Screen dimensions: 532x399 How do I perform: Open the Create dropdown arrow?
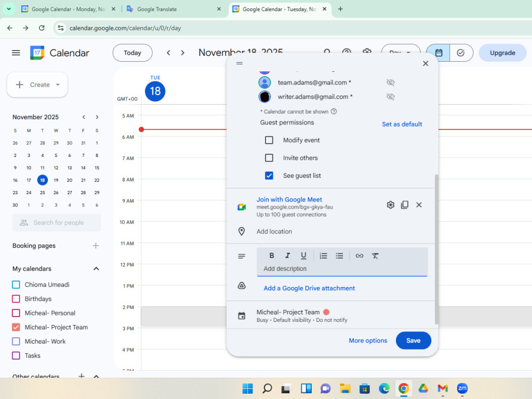(57, 85)
